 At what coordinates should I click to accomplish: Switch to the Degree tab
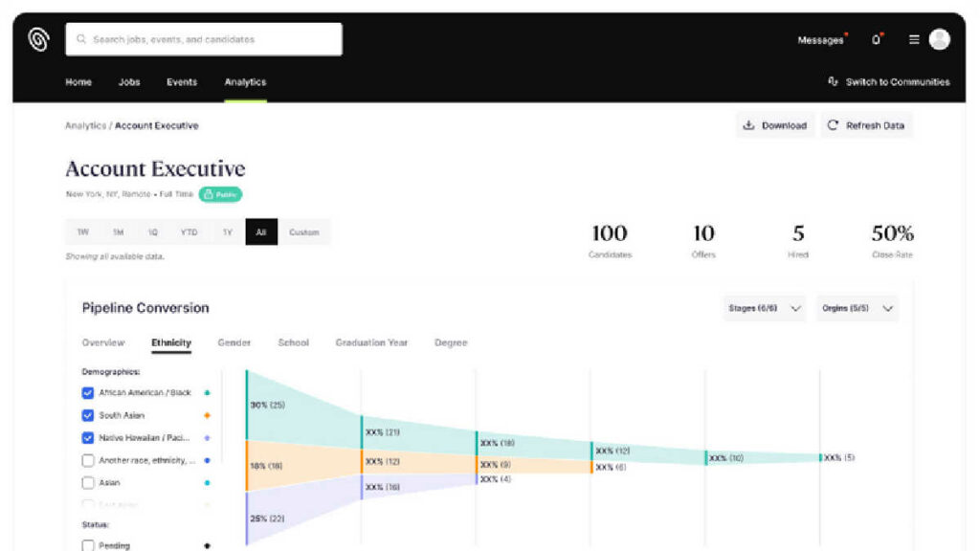[451, 342]
